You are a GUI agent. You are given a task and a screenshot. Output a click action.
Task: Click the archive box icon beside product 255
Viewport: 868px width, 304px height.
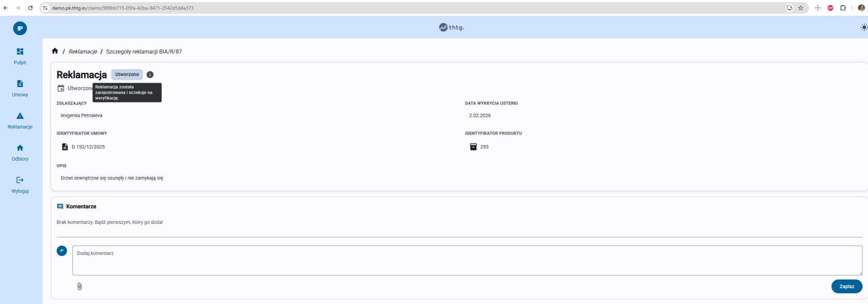point(473,147)
